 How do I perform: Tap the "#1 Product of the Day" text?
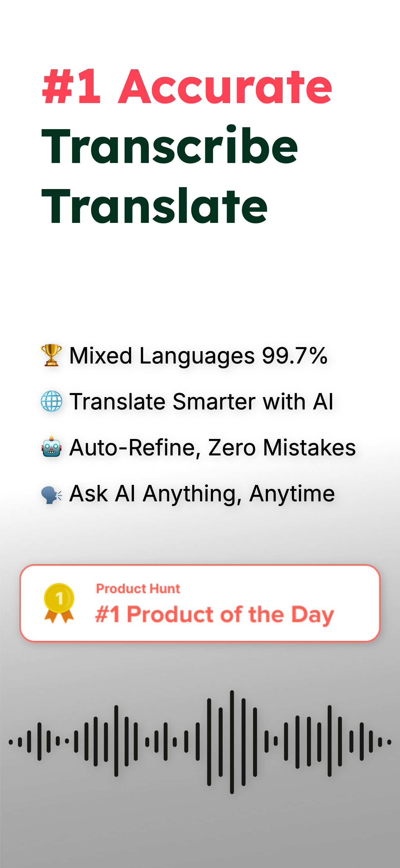(215, 614)
